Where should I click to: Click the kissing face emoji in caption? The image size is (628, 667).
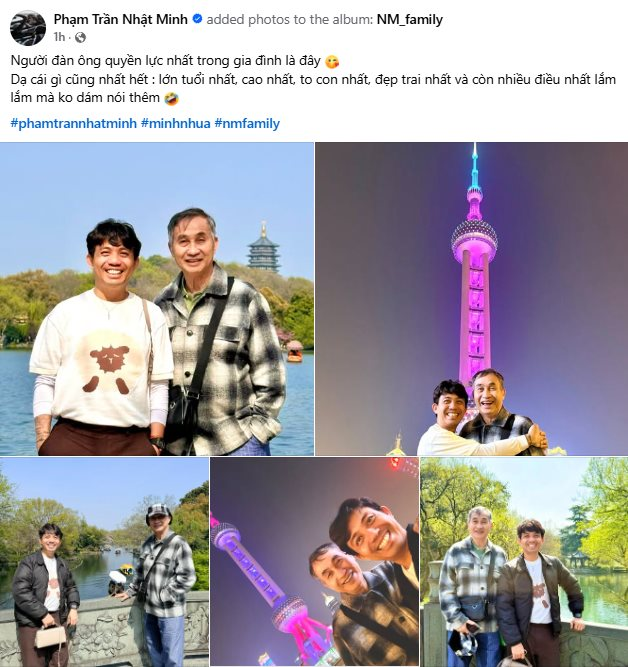point(332,62)
